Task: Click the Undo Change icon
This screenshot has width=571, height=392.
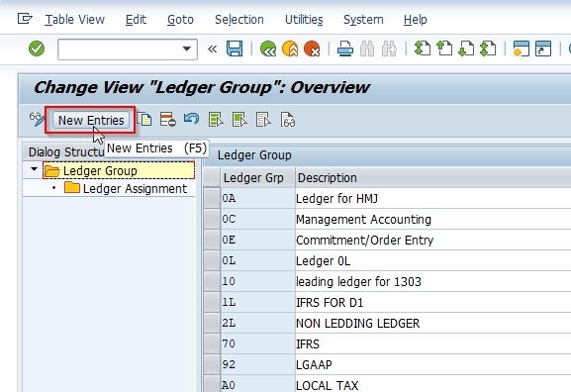Action: pyautogui.click(x=191, y=119)
